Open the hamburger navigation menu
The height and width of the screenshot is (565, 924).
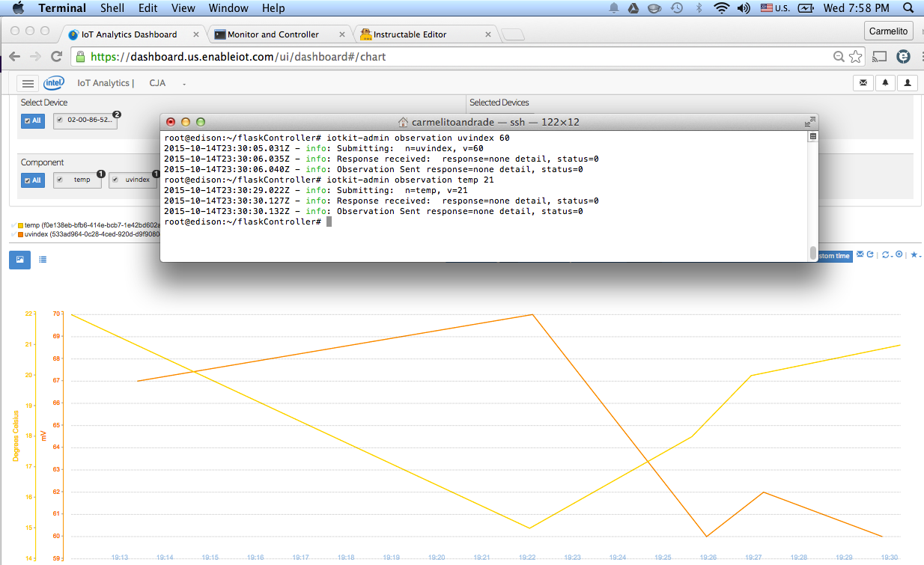coord(27,83)
